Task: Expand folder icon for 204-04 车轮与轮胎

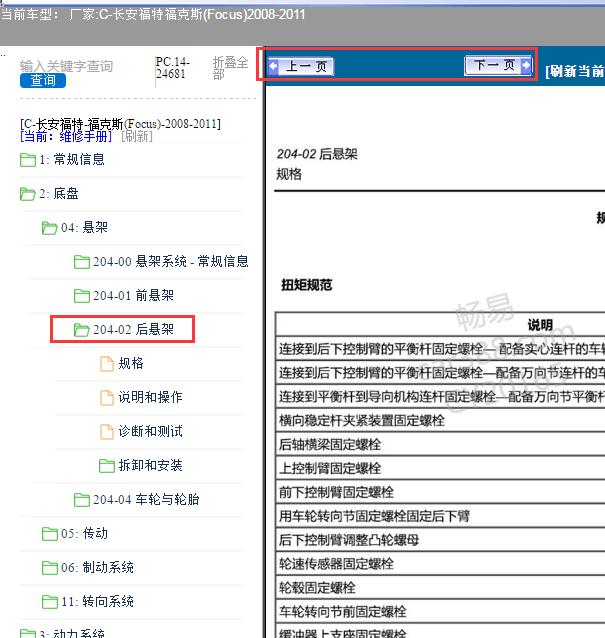Action: pyautogui.click(x=81, y=500)
